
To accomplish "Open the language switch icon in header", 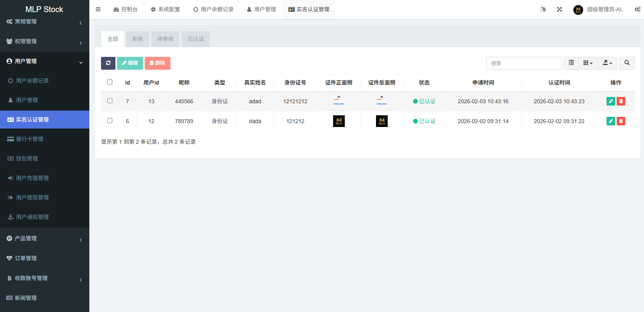I will (543, 9).
